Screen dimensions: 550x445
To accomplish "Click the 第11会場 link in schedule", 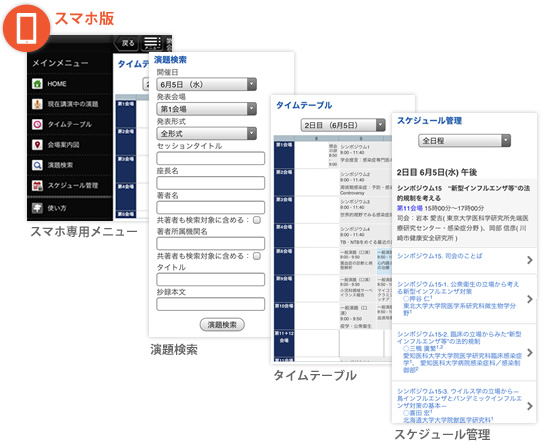I will coord(410,208).
